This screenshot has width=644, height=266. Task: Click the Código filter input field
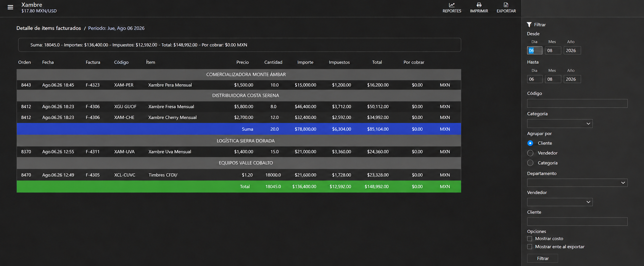(x=577, y=103)
